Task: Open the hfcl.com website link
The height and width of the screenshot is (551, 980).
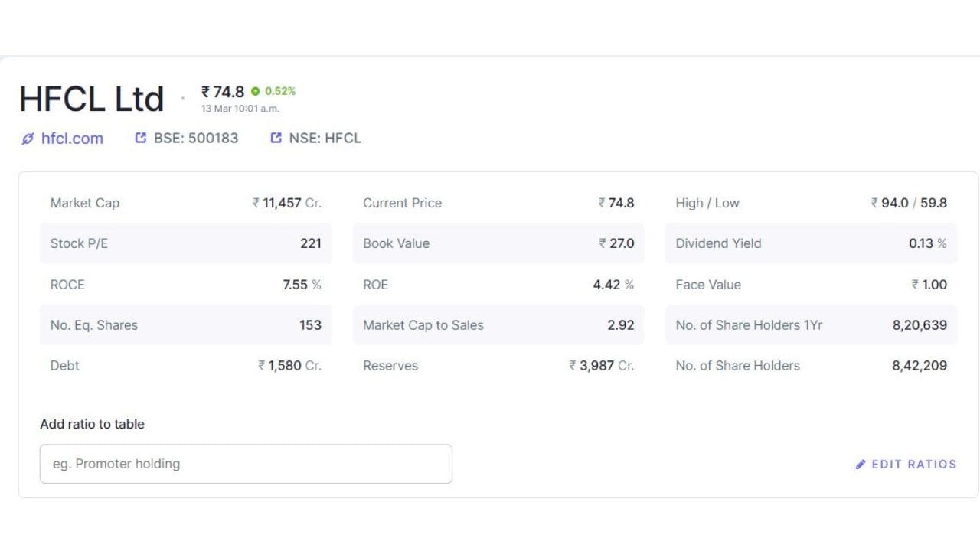Action: (72, 139)
